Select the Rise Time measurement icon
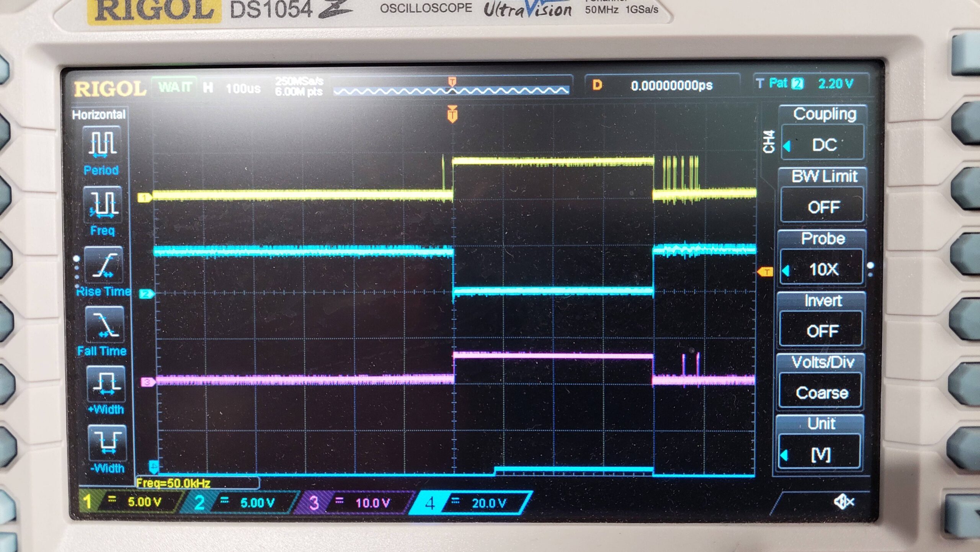 point(104,265)
